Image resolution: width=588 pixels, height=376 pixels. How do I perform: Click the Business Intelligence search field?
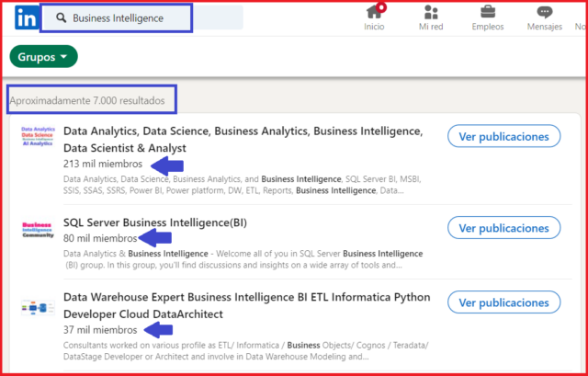coord(141,17)
